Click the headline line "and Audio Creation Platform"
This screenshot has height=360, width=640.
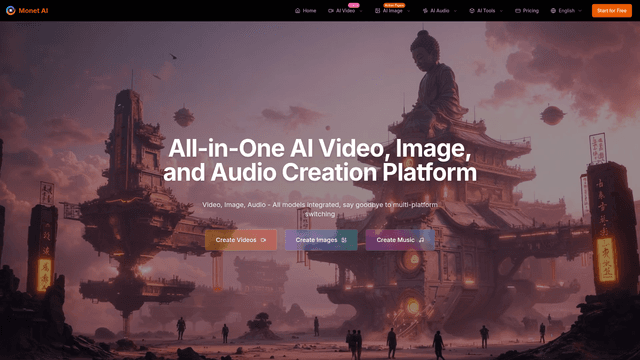pyautogui.click(x=320, y=172)
